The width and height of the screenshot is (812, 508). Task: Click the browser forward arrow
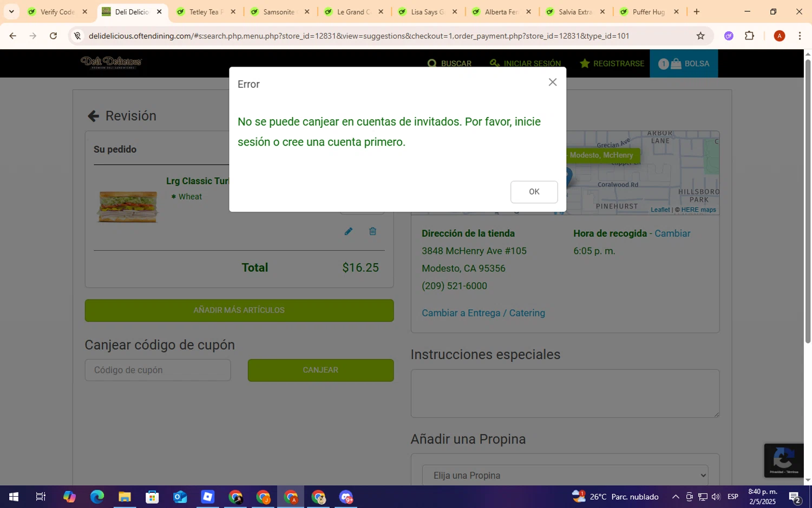pyautogui.click(x=33, y=36)
